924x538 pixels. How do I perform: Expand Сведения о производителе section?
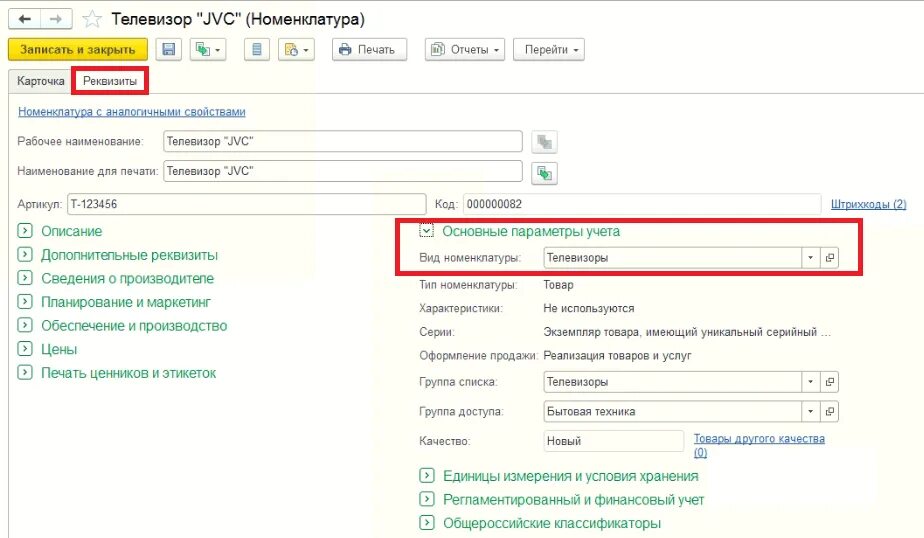[x=25, y=278]
